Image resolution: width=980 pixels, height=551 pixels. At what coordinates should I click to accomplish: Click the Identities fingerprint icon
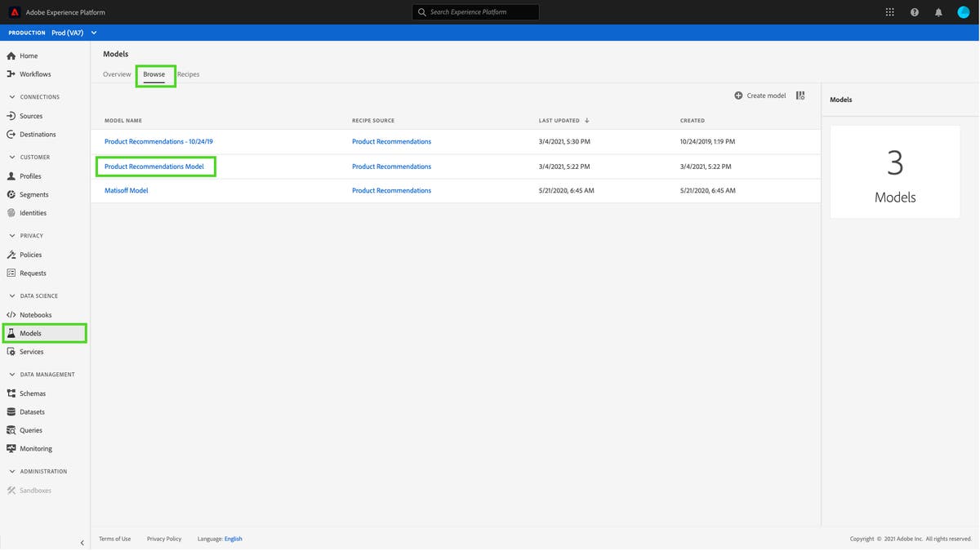click(x=11, y=213)
